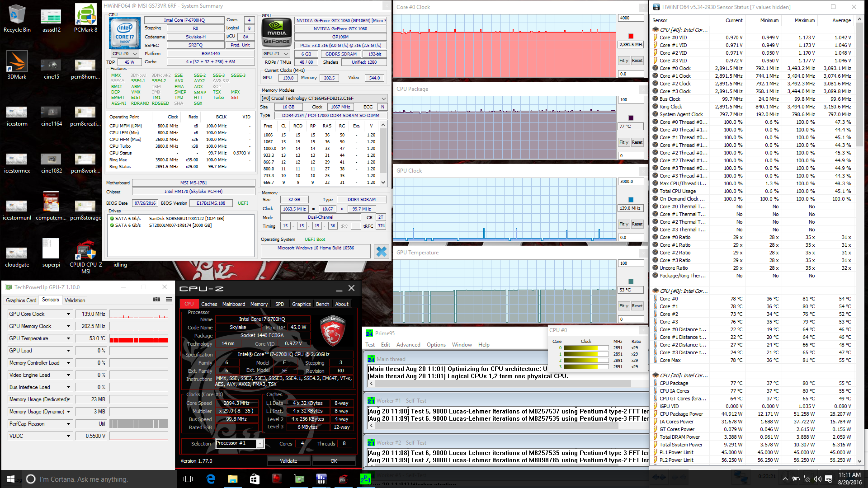The height and width of the screenshot is (488, 868).
Task: Open the SPD tab in CPU-Z
Action: tap(280, 304)
